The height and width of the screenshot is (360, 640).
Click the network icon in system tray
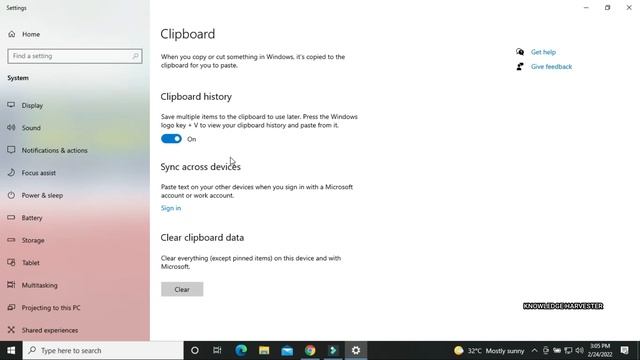[568, 351]
